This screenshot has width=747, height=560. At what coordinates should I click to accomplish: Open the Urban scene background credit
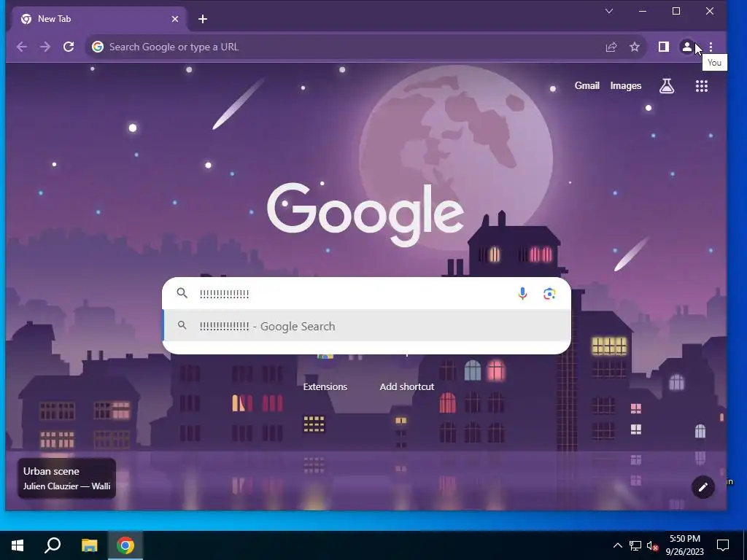(x=66, y=478)
